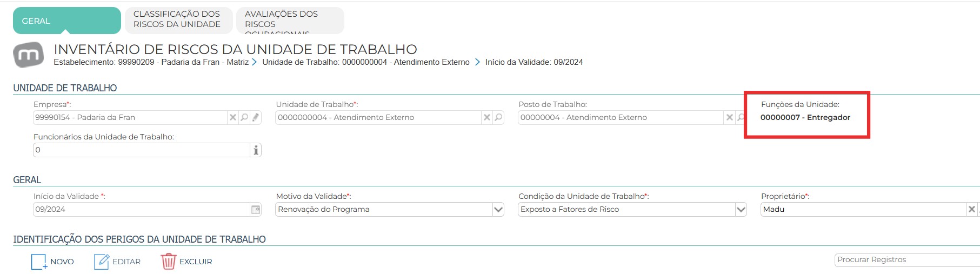Delete record with Excluir button

(186, 262)
